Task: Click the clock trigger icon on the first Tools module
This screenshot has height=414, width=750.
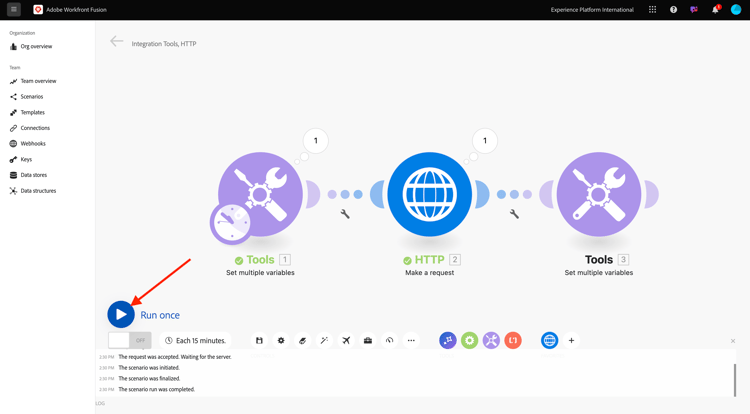Action: click(x=231, y=223)
